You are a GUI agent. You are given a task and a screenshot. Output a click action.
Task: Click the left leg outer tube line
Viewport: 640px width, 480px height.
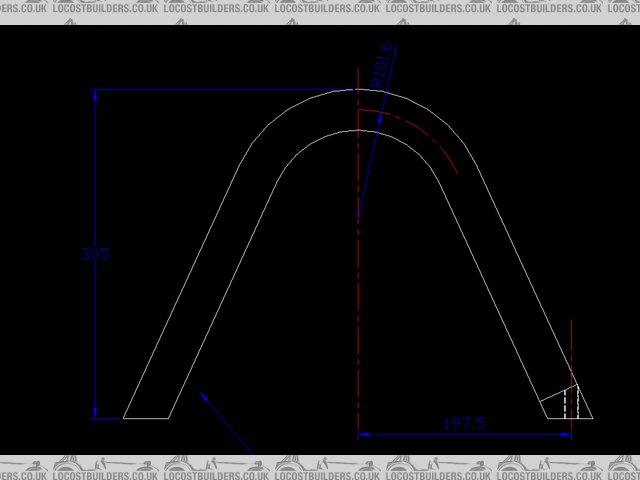180,290
